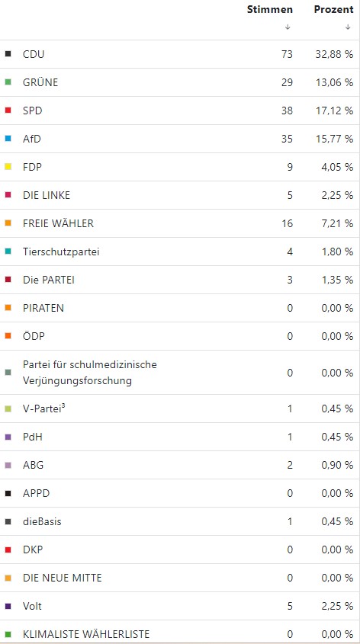Image resolution: width=360 pixels, height=644 pixels.
Task: Click the GRÜNE green color square
Action: 8,82
